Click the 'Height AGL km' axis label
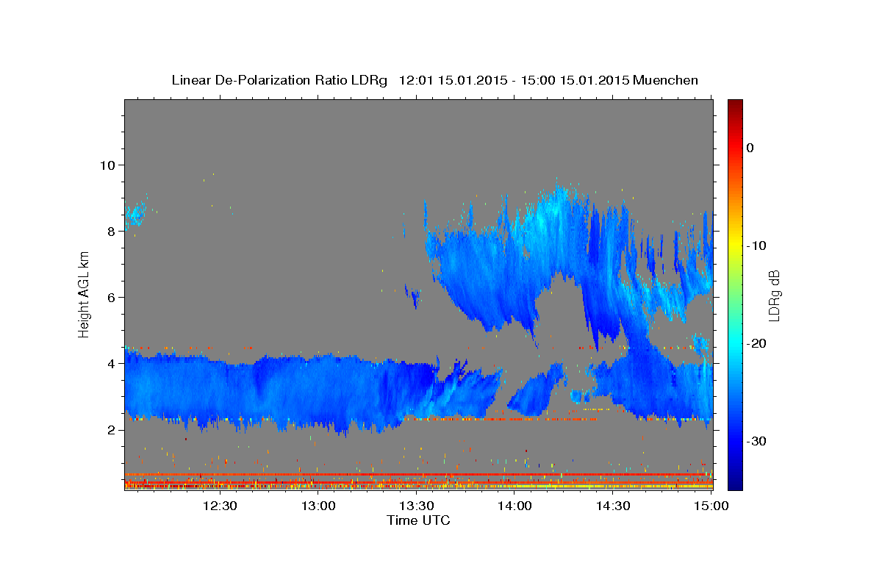Viewport: 882px width, 588px height. (x=84, y=295)
